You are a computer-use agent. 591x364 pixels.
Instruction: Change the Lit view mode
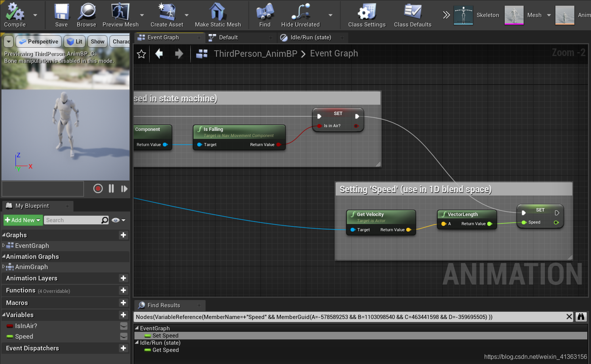tap(75, 41)
